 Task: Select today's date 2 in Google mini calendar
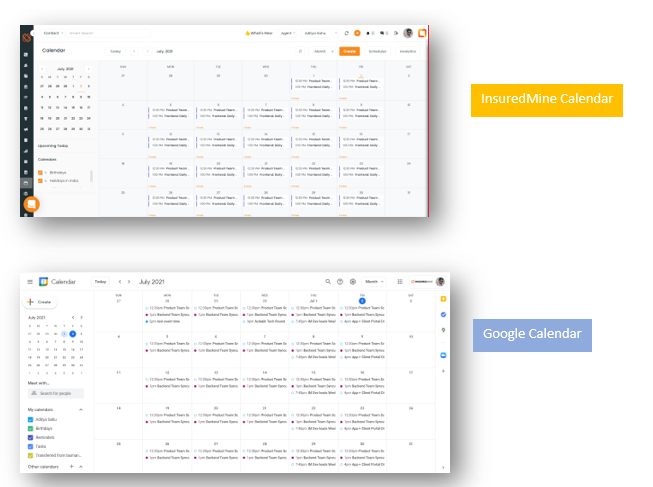click(72, 334)
